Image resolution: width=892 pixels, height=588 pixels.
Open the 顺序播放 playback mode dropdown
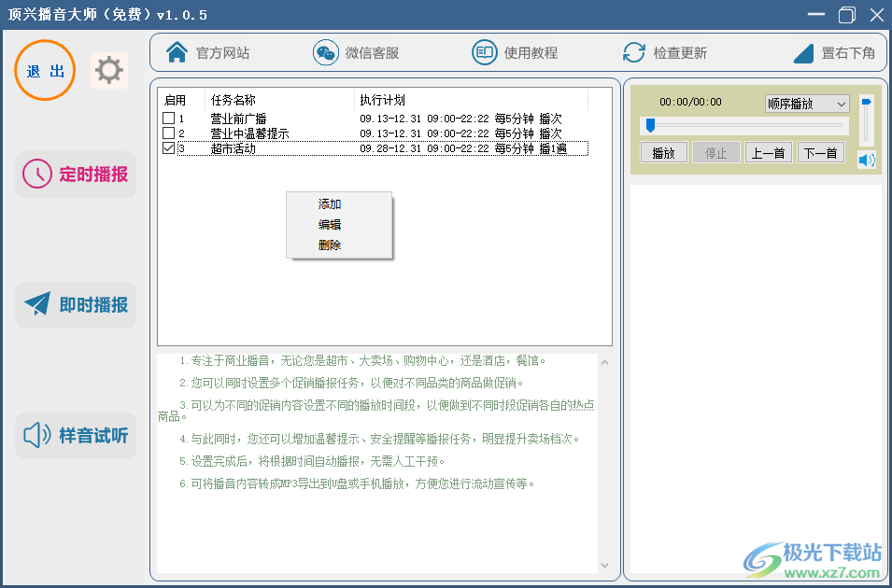(x=806, y=104)
